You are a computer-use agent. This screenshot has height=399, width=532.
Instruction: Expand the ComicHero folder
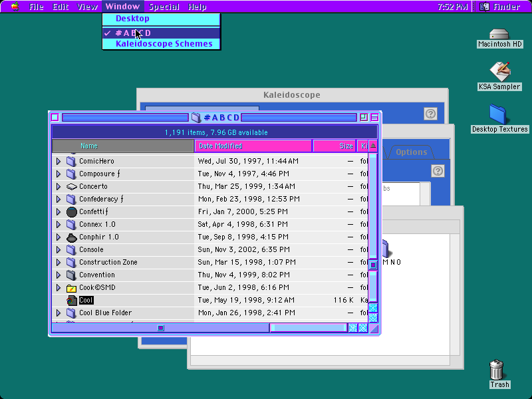point(59,161)
